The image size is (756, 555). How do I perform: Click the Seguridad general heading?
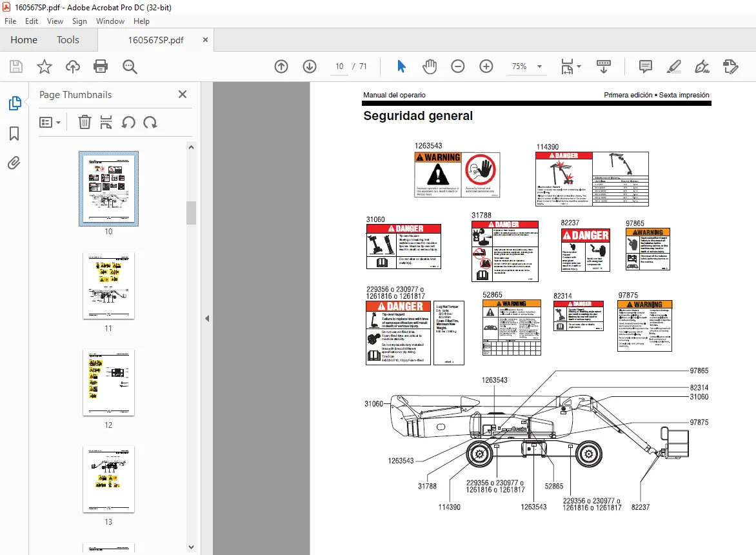(x=417, y=116)
